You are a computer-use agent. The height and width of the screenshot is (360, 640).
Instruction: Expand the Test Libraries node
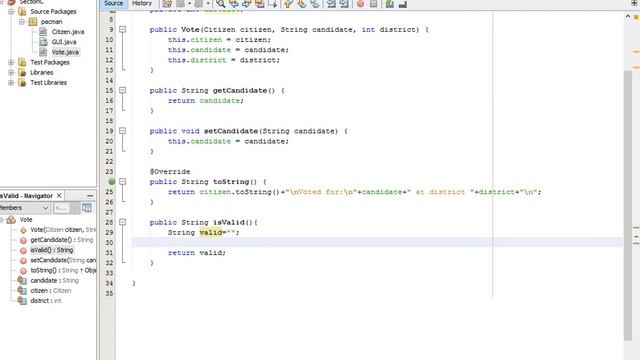(x=11, y=82)
